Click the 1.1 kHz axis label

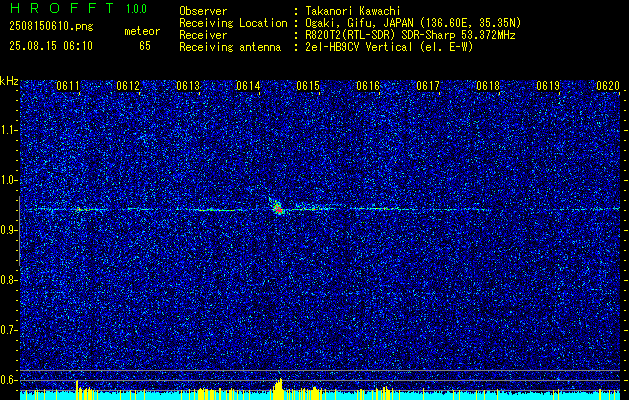click(9, 130)
